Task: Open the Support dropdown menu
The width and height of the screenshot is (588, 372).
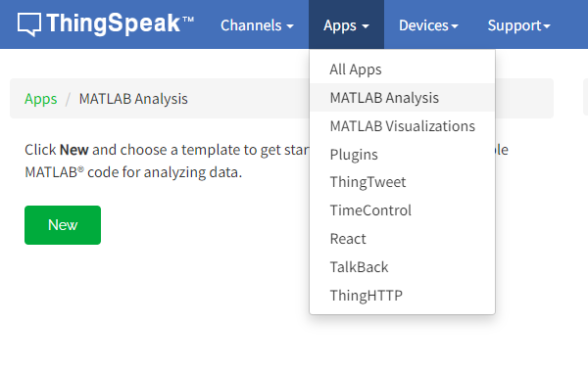Action: click(518, 25)
